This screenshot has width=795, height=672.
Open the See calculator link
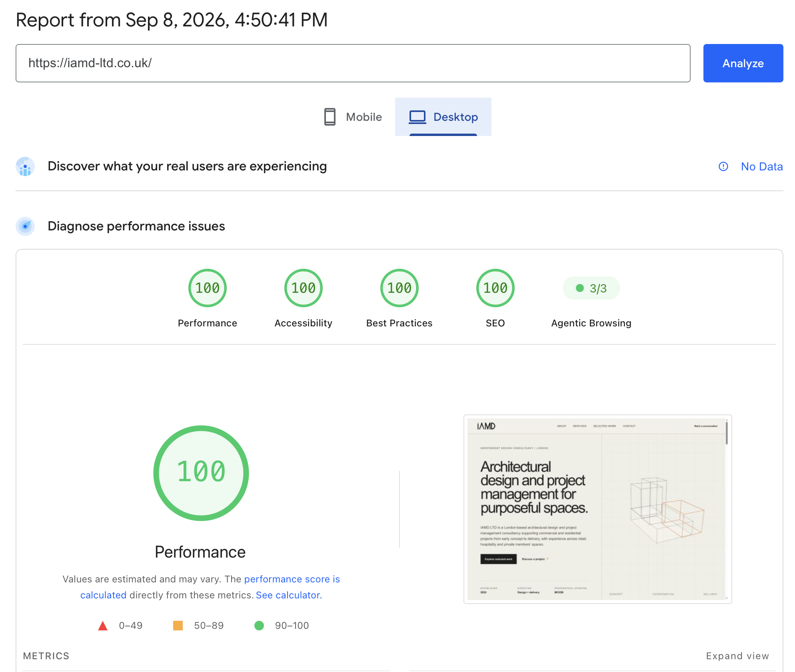(288, 595)
